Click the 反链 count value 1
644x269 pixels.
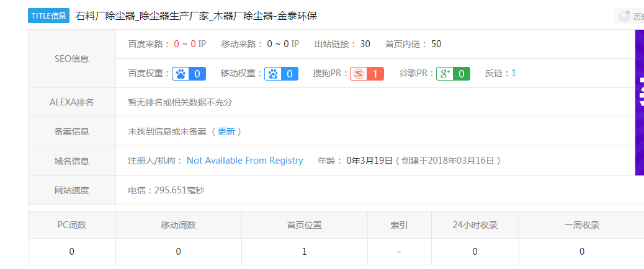(x=514, y=73)
